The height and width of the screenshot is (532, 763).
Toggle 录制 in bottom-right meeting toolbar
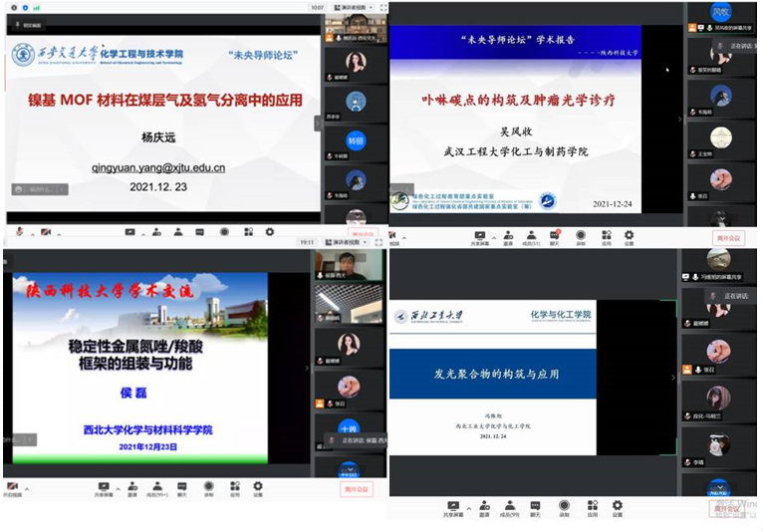564,509
